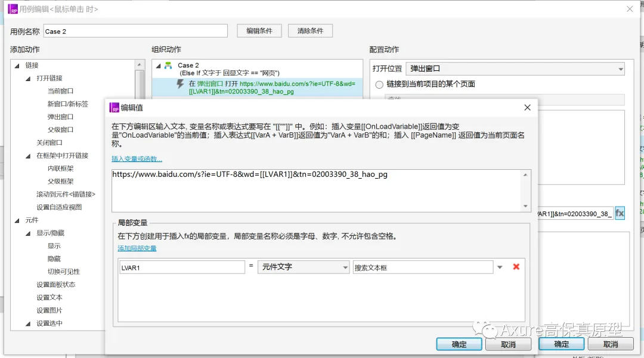Viewport: 644px width, 358px height.
Task: Select 当前窗口 action
Action: [60, 91]
